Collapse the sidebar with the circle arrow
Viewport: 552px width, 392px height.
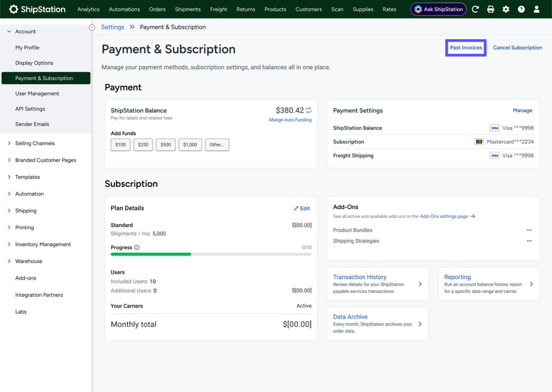click(92, 28)
